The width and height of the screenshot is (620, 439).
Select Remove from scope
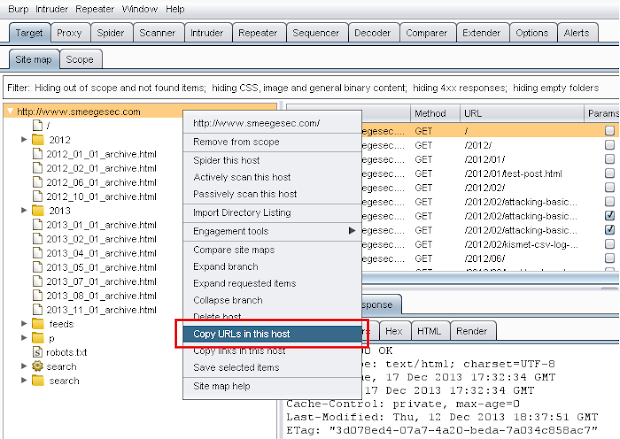[x=272, y=142]
